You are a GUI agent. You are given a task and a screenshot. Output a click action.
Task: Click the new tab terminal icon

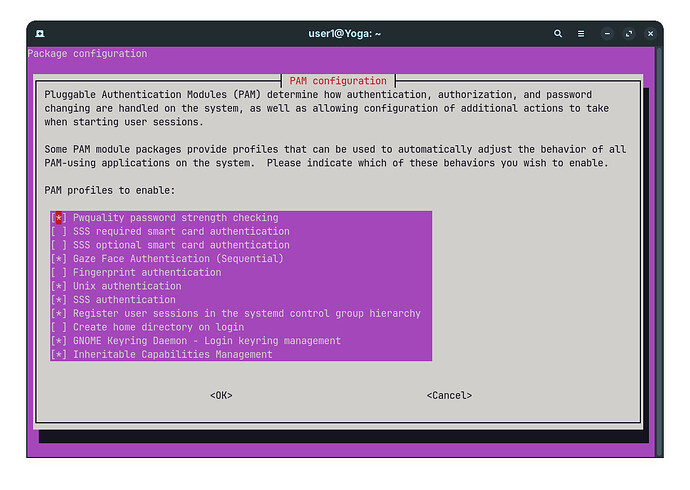point(40,33)
